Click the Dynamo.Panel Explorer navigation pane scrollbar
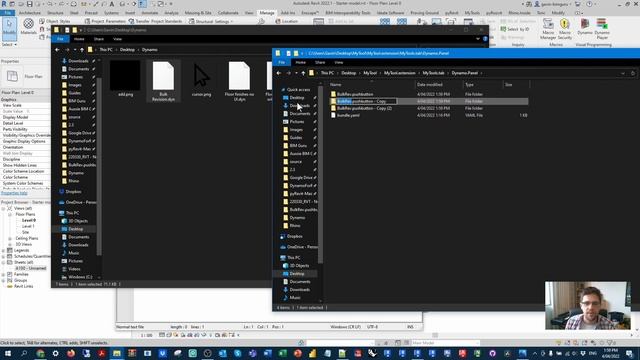This screenshot has width=640, height=360. (320, 174)
